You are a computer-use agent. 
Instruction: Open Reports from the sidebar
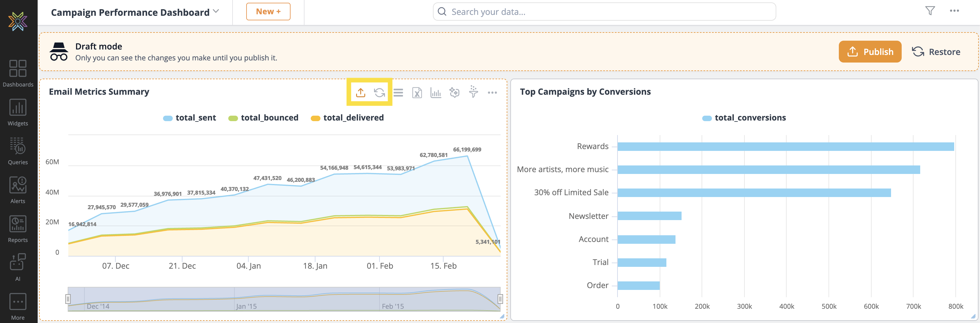click(x=18, y=229)
